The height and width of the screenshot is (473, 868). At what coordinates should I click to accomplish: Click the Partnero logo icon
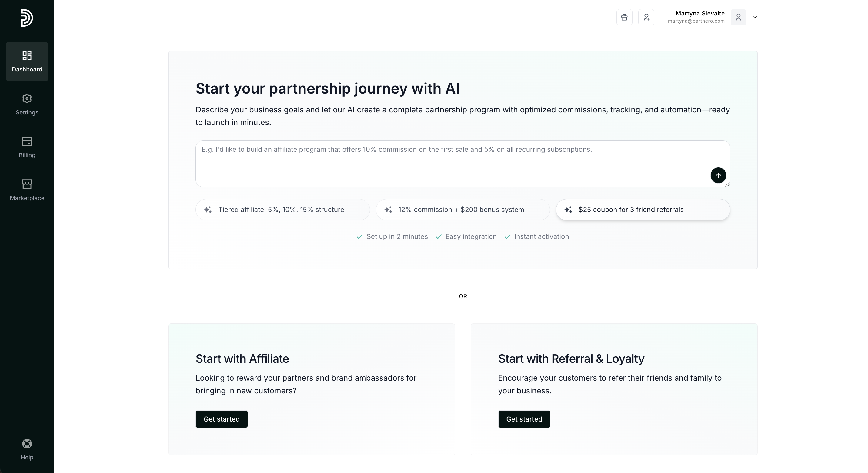(x=27, y=18)
